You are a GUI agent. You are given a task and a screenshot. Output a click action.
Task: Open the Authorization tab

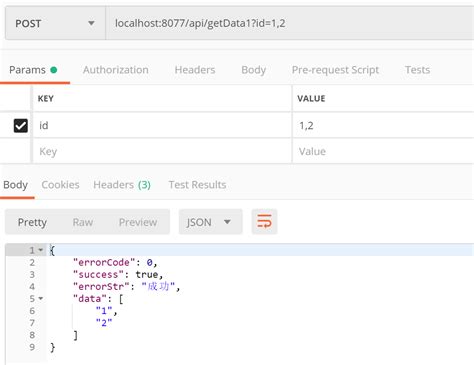point(116,70)
